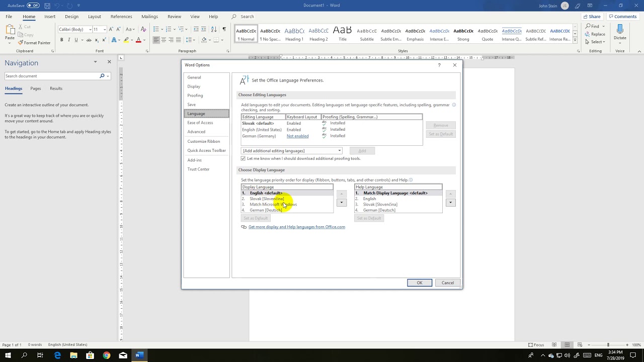Click Cancel in Word Options
The height and width of the screenshot is (362, 644).
[448, 283]
